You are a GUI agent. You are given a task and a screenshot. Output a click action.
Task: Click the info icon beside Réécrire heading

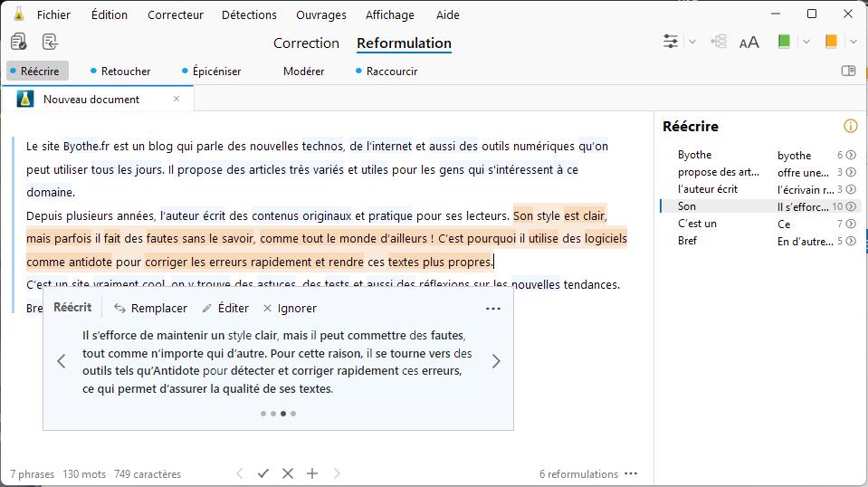850,126
